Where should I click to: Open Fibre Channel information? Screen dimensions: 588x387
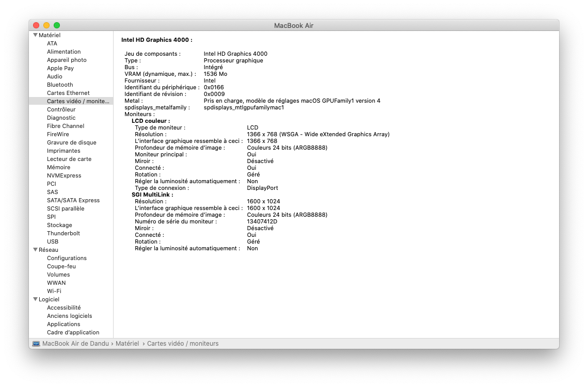click(66, 126)
